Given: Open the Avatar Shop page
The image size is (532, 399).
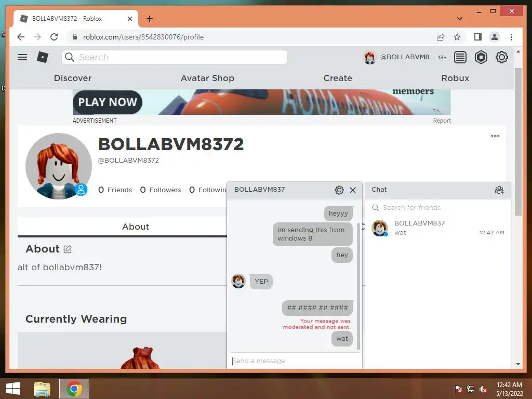Looking at the screenshot, I should [207, 78].
